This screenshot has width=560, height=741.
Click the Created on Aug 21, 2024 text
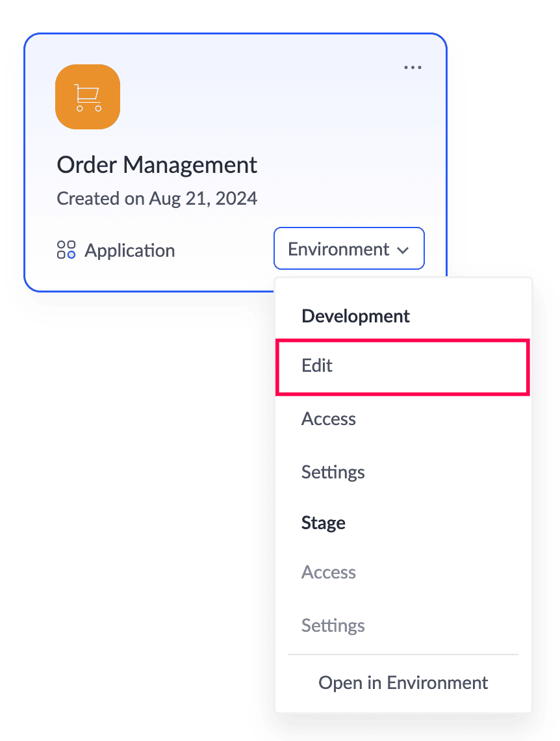(157, 198)
